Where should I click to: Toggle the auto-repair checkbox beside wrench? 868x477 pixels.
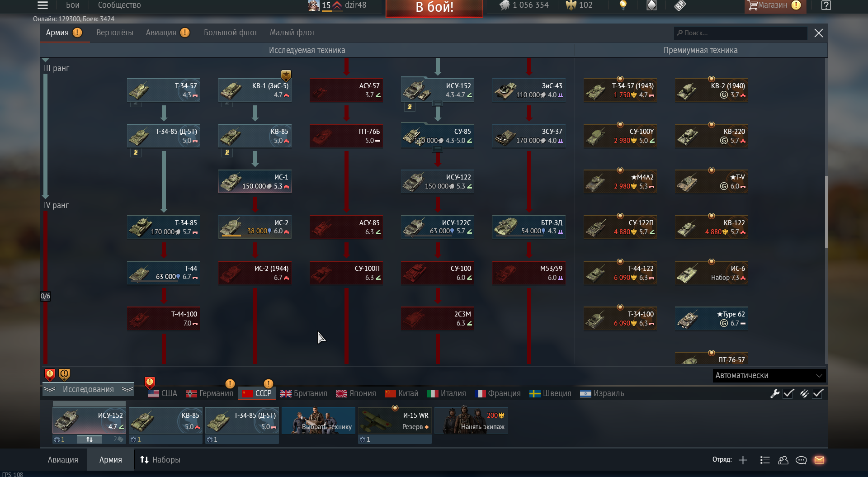point(788,393)
